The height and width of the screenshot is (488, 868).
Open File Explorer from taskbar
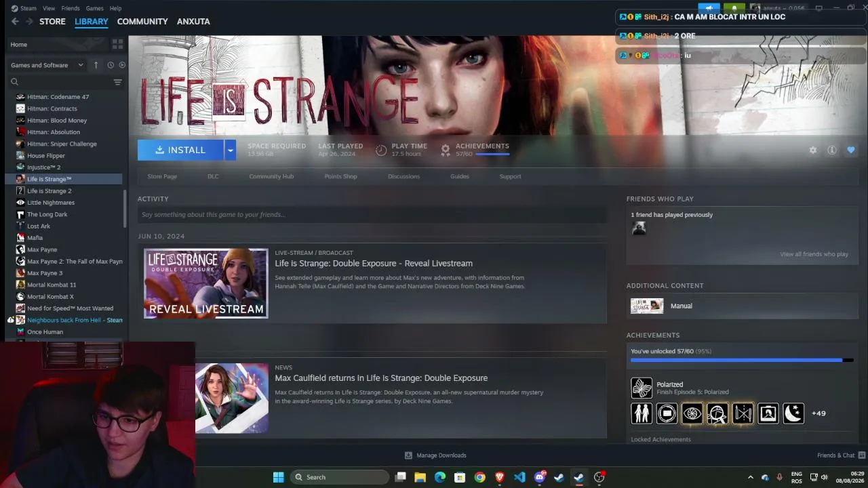click(420, 477)
